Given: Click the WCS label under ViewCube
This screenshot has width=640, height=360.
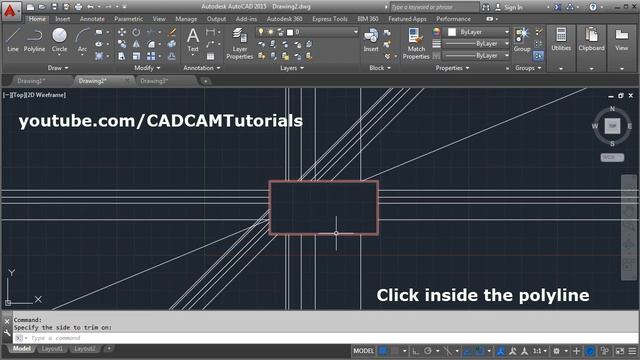Looking at the screenshot, I should 612,157.
